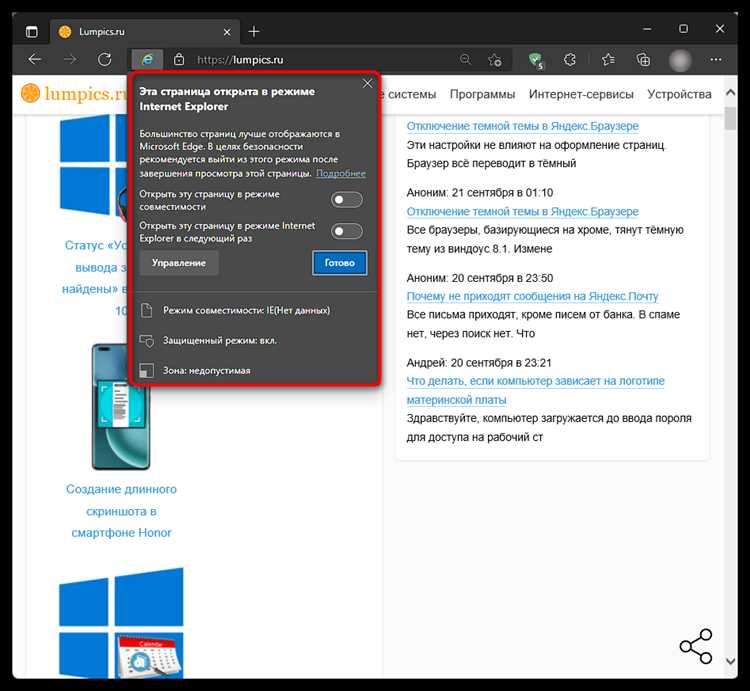Viewport: 750px width, 691px height.
Task: Click the Windows logo with calendar thumbnail
Action: (x=121, y=623)
